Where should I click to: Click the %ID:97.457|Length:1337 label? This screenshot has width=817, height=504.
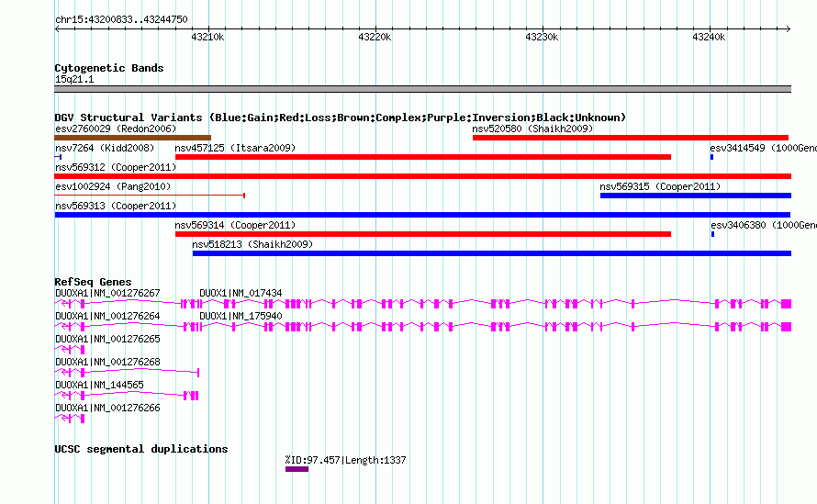tap(345, 460)
